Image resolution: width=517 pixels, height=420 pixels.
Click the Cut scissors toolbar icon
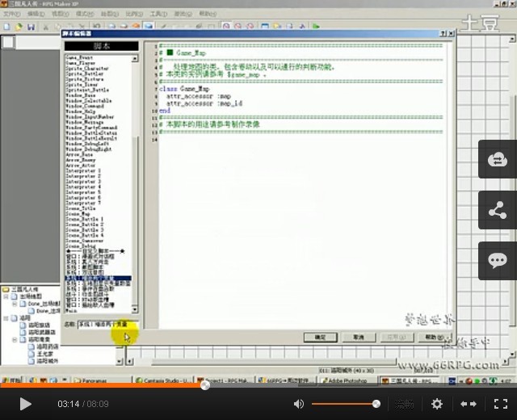[x=46, y=27]
